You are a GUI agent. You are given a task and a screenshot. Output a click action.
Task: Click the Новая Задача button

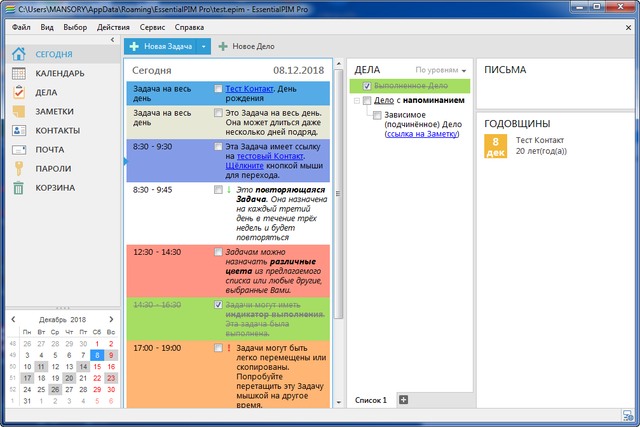click(x=160, y=47)
